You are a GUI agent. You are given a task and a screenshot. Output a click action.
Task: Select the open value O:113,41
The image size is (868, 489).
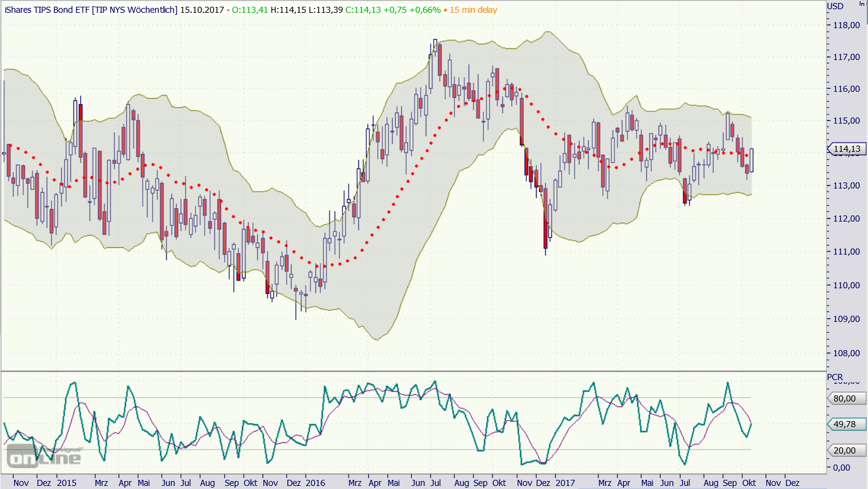click(x=250, y=10)
